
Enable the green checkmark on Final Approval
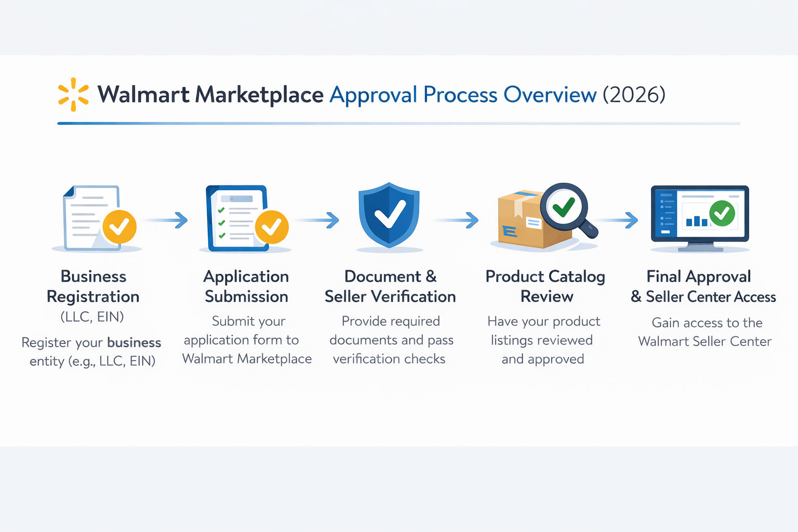tap(722, 213)
